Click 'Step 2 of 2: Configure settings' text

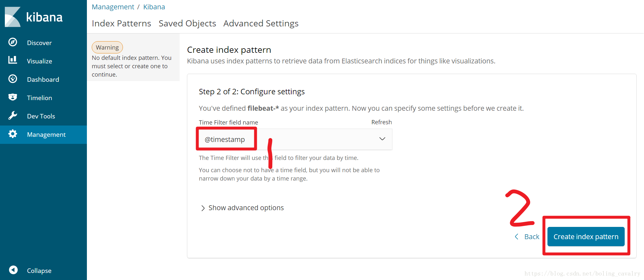point(252,92)
